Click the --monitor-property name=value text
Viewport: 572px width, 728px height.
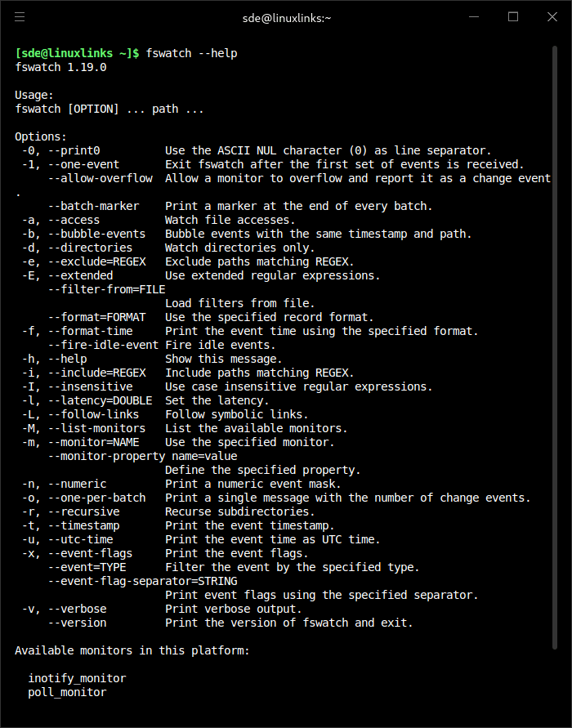tap(142, 456)
